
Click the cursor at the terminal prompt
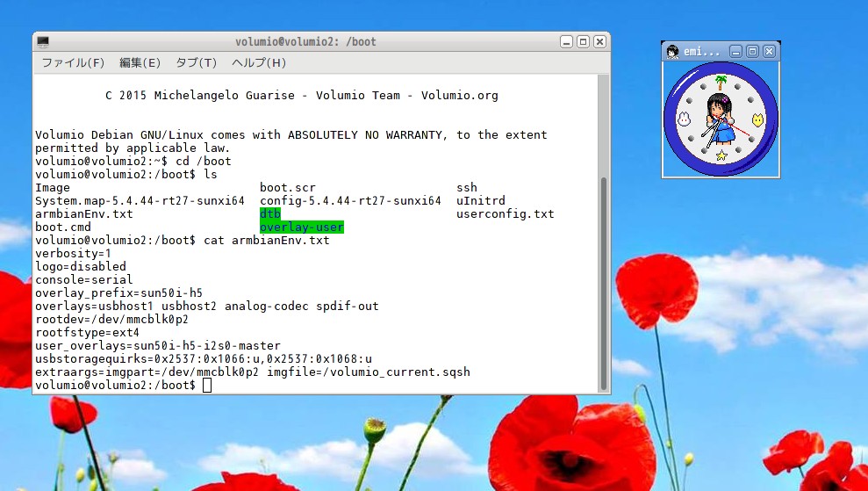point(207,386)
